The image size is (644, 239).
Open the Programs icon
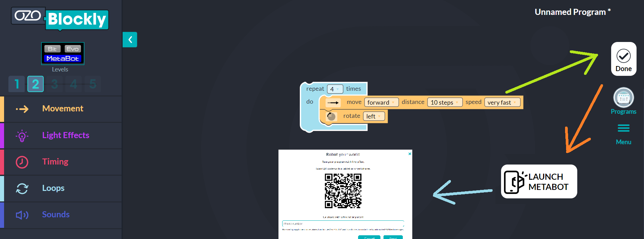coord(623,97)
